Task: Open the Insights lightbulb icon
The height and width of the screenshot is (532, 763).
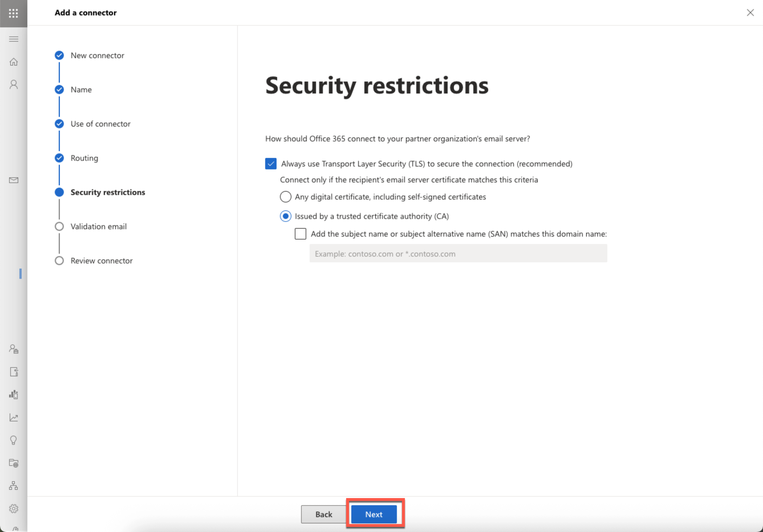Action: point(14,440)
